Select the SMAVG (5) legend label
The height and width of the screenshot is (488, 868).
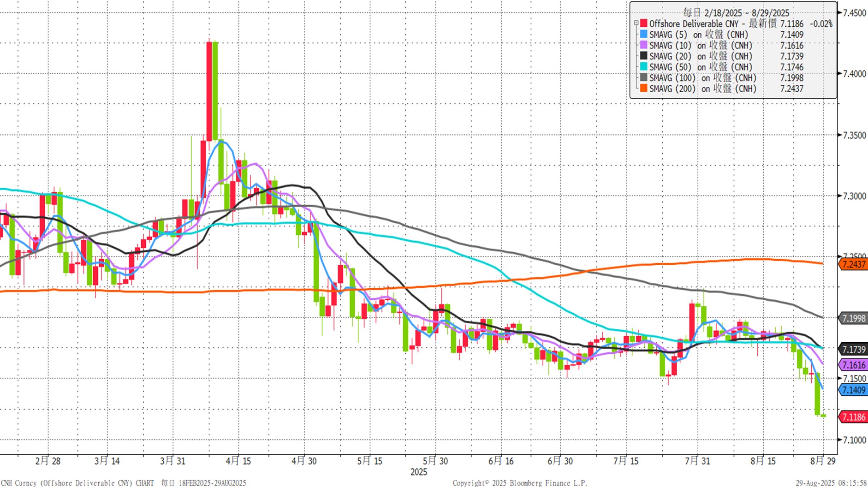pyautogui.click(x=699, y=35)
